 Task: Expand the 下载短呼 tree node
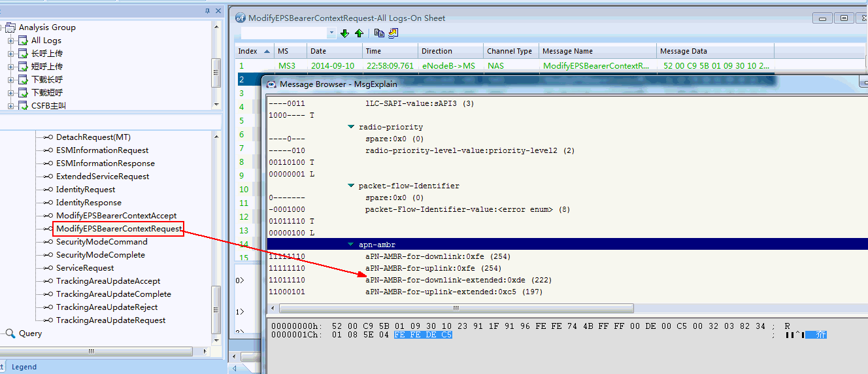[x=10, y=93]
